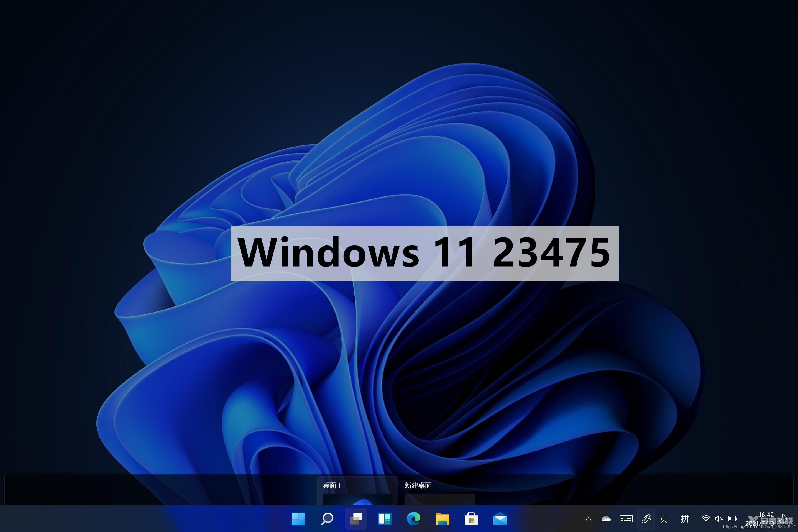Open the Widgets panel
Image resolution: width=798 pixels, height=532 pixels.
click(x=385, y=519)
